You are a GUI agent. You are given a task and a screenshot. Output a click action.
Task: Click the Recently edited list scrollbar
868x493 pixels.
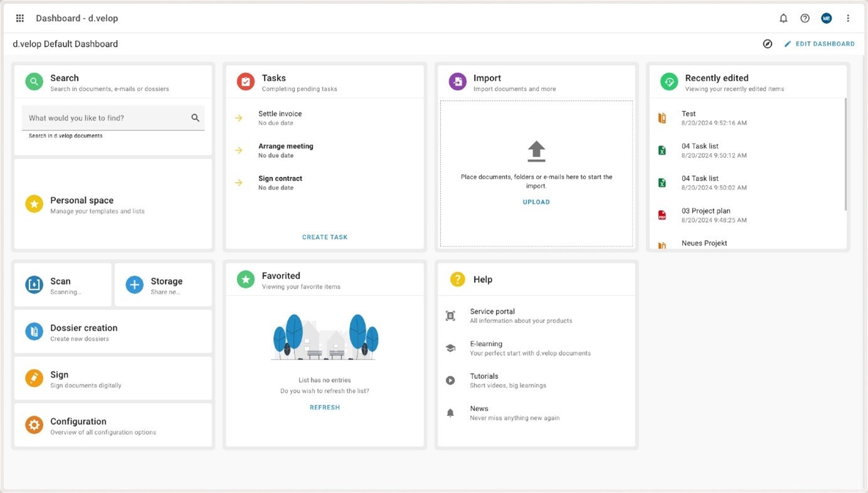(x=845, y=154)
